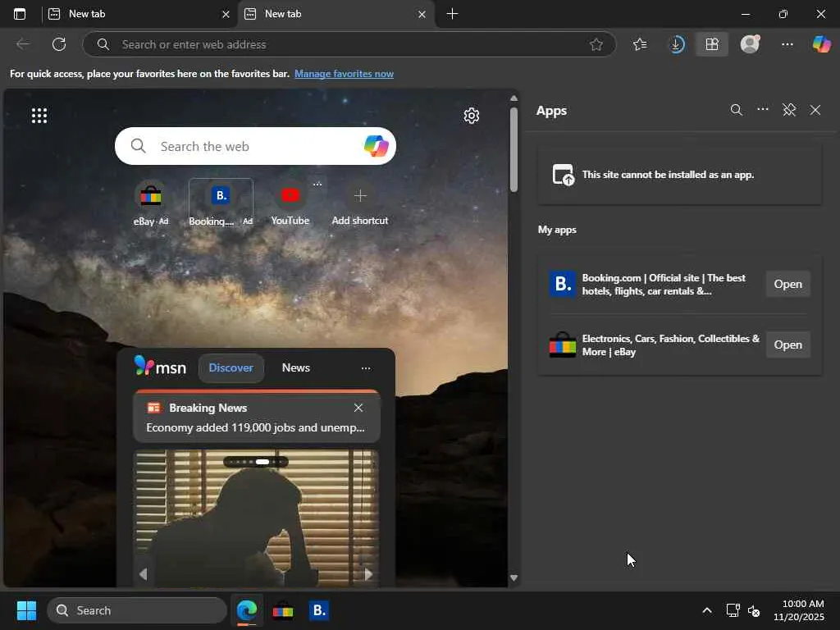840x630 pixels.
Task: Open page settings gear icon
Action: click(x=472, y=116)
